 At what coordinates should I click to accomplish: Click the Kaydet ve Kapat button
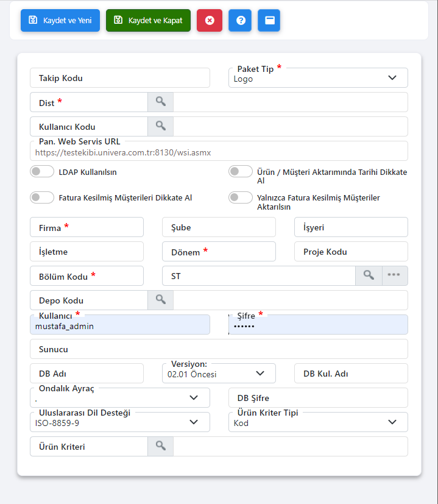[148, 21]
